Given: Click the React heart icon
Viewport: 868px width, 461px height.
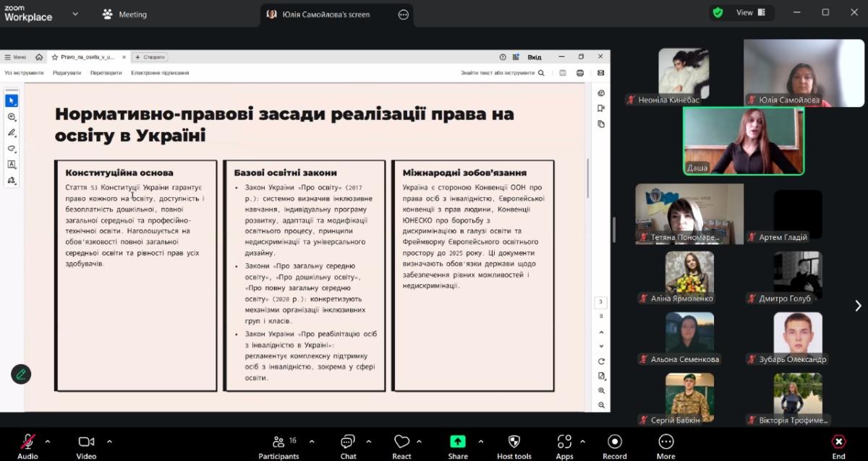Looking at the screenshot, I should [401, 442].
